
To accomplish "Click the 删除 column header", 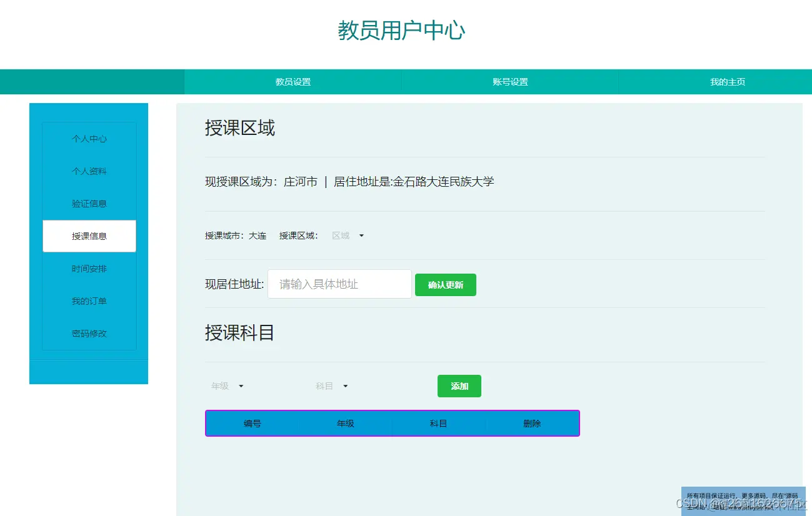I will pyautogui.click(x=532, y=423).
